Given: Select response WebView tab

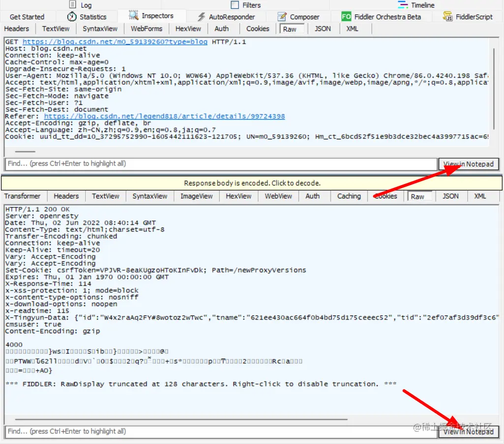Looking at the screenshot, I should tap(278, 196).
